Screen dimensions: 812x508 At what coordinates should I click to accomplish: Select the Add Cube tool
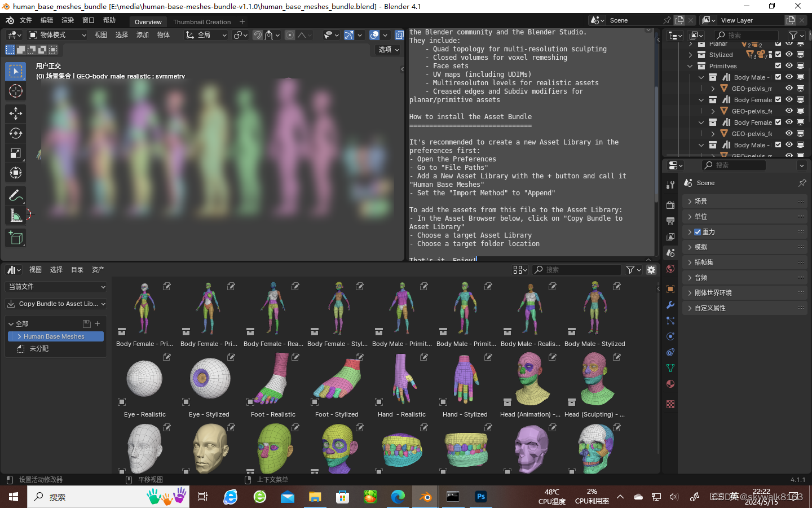click(x=16, y=238)
